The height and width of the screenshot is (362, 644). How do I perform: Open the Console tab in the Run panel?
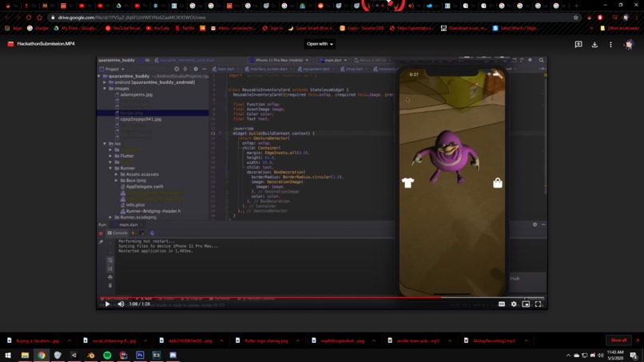click(117, 233)
